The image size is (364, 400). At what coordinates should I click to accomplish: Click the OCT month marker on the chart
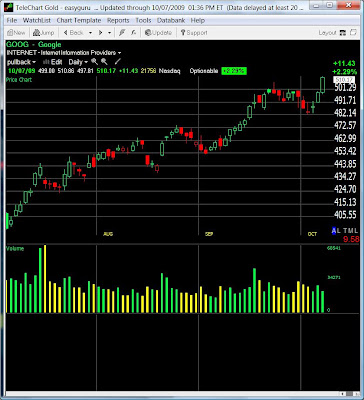pos(312,234)
